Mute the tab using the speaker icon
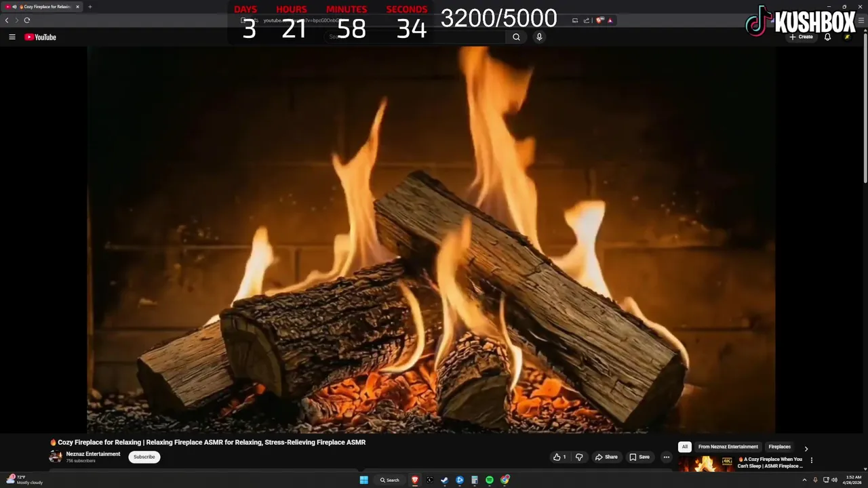The image size is (868, 488). [x=16, y=7]
